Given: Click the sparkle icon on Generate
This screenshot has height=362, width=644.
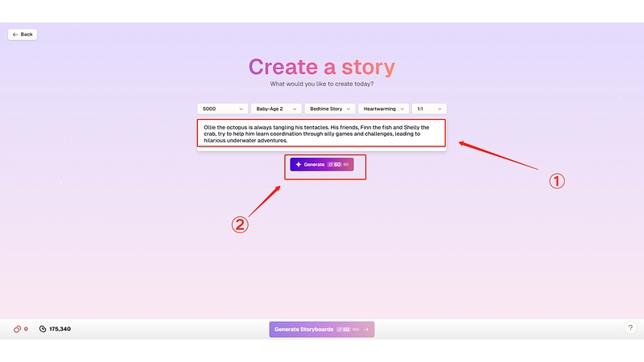Looking at the screenshot, I should [299, 164].
